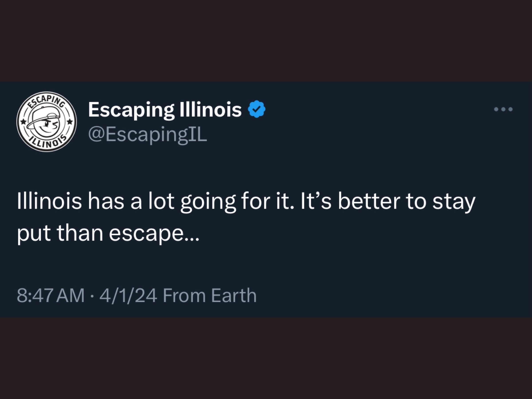Click the left star in avatar logo
532x399 pixels.
click(23, 122)
